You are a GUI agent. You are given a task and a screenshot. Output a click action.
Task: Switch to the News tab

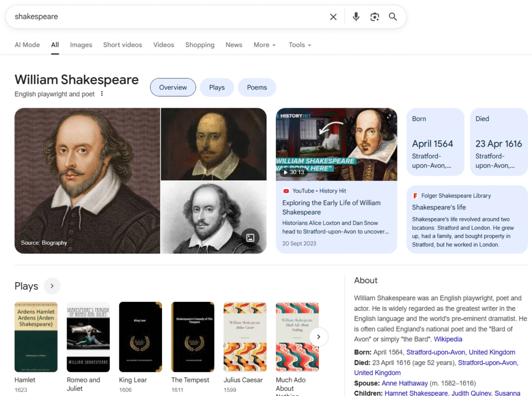[234, 45]
